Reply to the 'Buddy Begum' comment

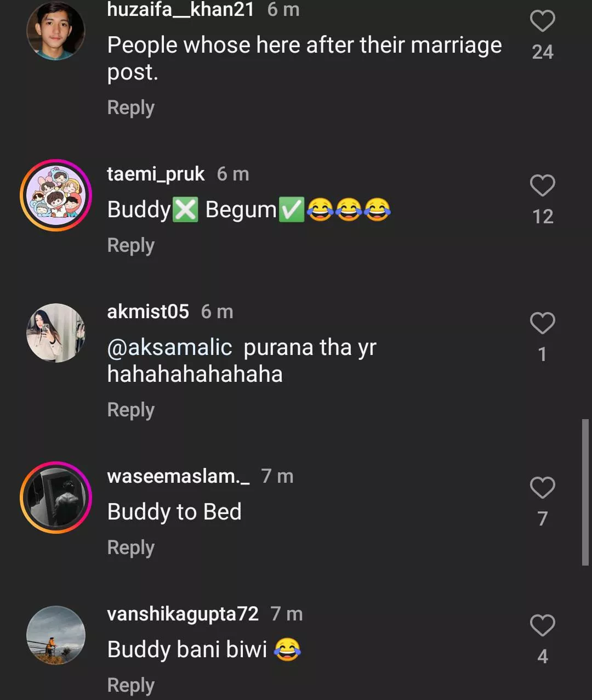[130, 245]
